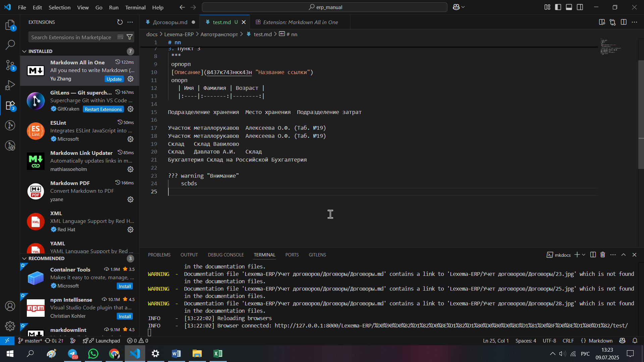Click the editor minimap overview

tap(610, 47)
